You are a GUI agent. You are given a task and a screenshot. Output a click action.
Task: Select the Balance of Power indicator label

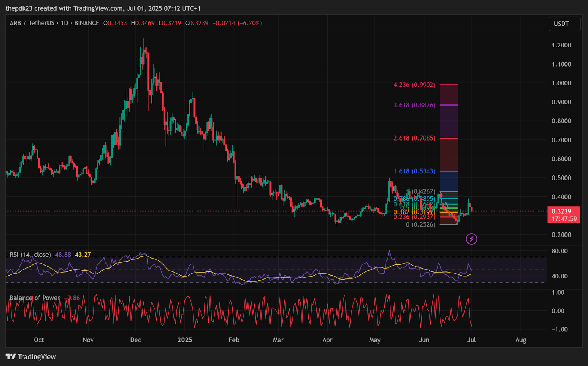pos(35,298)
